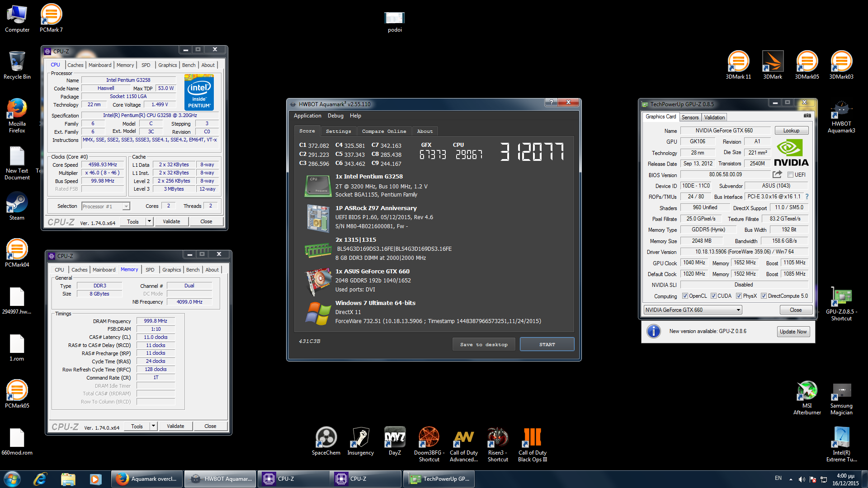Screen dimensions: 868x488
Task: Toggle the PhysX checkbox in GPU-Z
Action: (739, 296)
